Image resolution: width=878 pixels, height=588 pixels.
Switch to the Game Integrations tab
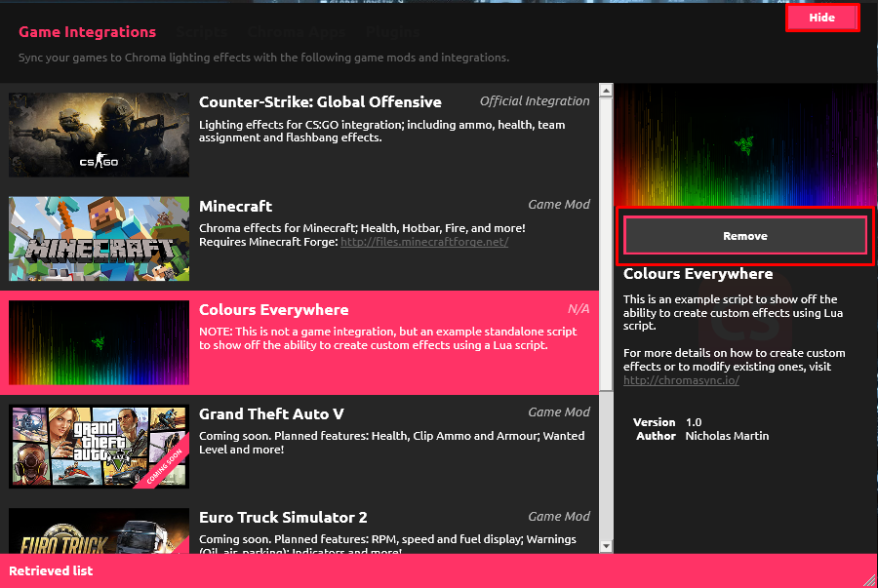pos(87,32)
